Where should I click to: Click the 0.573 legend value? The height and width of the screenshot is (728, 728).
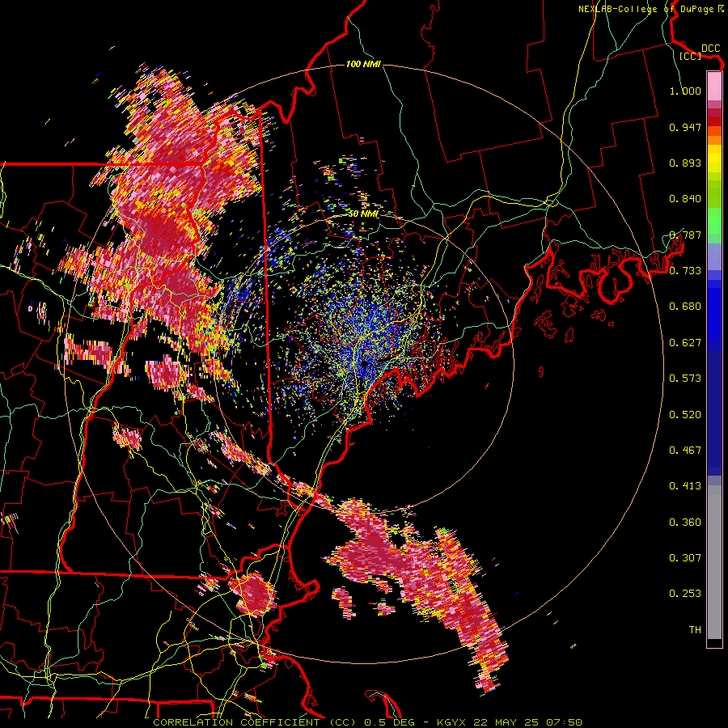(x=685, y=379)
